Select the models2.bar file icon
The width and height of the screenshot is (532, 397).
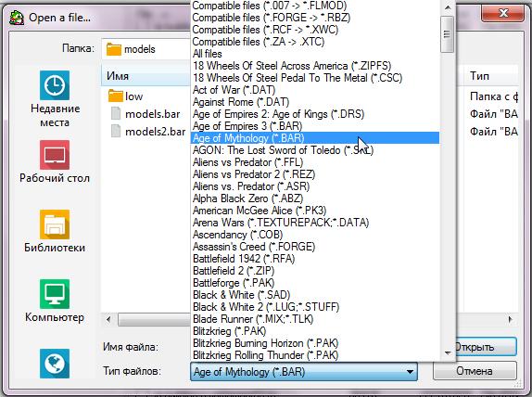point(116,131)
